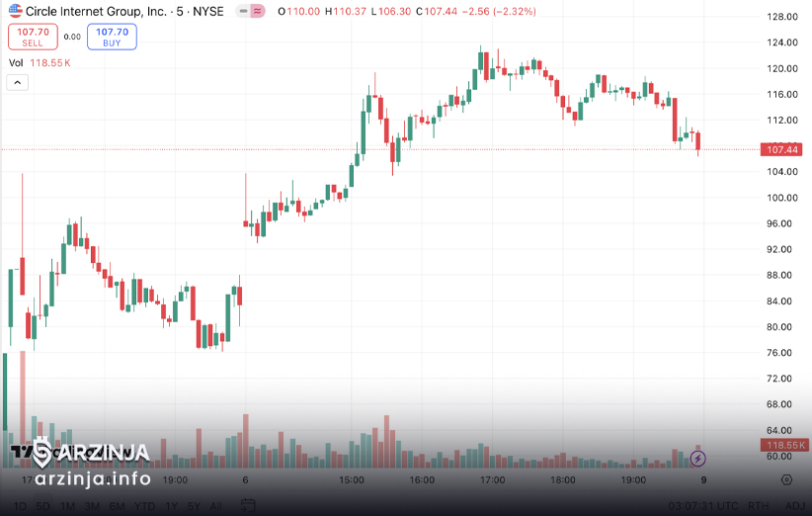This screenshot has height=516, width=812.
Task: Click the Vol 118.55K indicator label
Action: pos(40,62)
